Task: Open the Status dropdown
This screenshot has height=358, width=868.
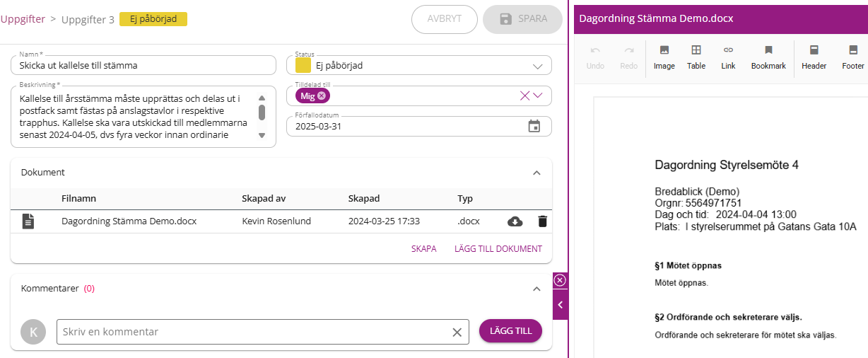Action: coord(537,66)
